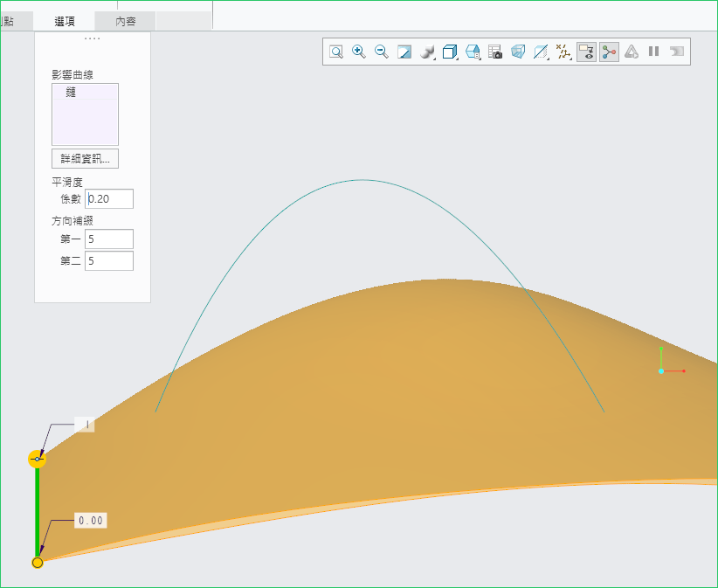The image size is (718, 588).
Task: Toggle the spin center display
Action: 609,52
